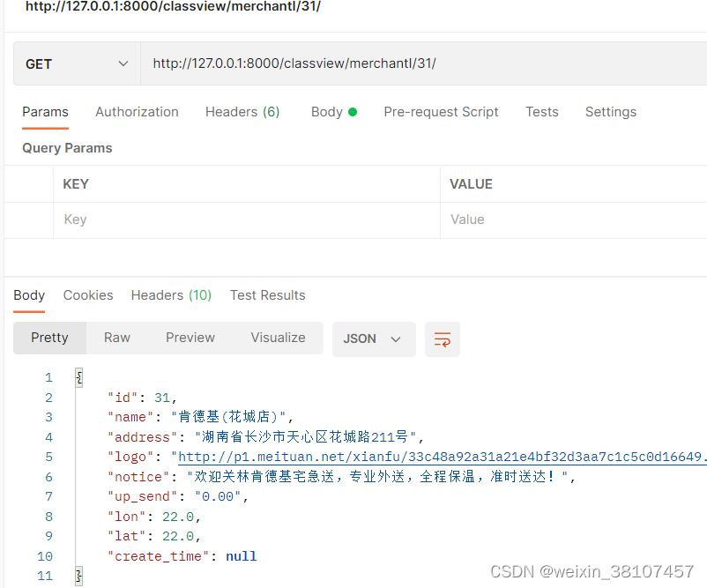The width and height of the screenshot is (707, 588).
Task: Click the wrap lines icon beside JSON dropdown
Action: tap(442, 339)
